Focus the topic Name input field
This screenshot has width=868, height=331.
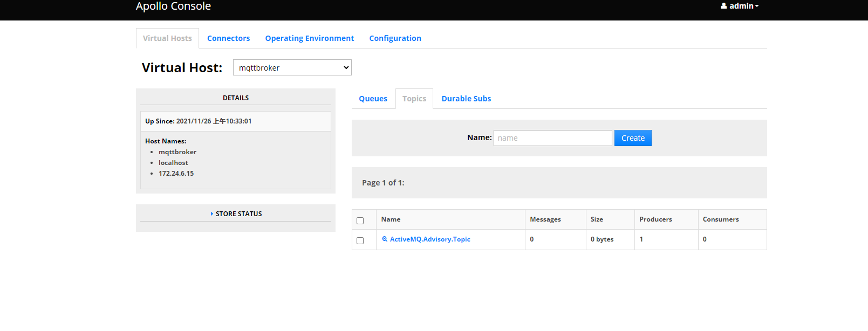(x=552, y=138)
